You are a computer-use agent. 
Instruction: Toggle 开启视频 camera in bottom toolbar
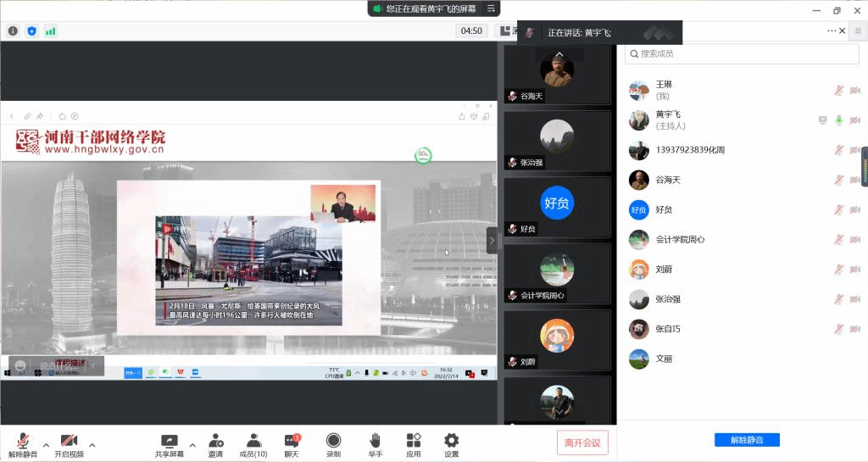(x=69, y=441)
